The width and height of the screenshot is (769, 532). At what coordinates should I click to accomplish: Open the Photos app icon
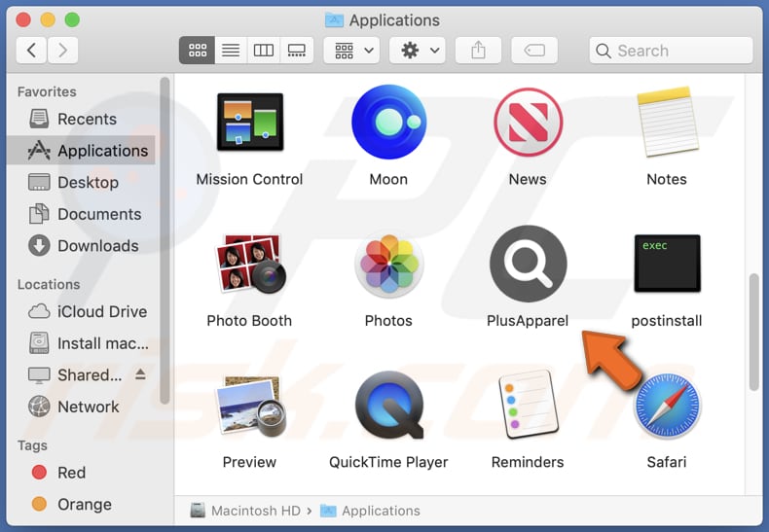389,264
